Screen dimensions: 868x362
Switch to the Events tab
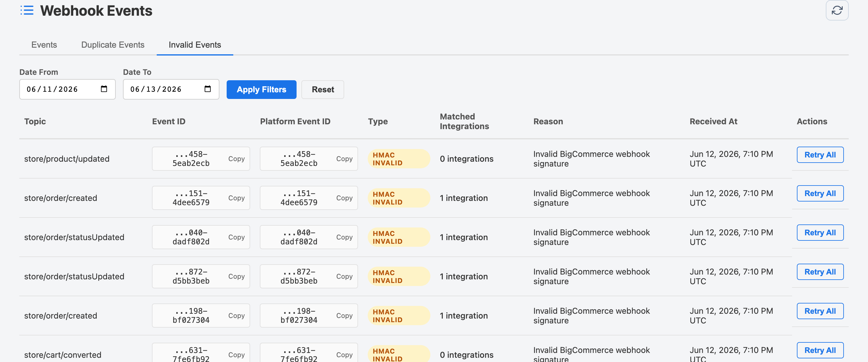click(44, 45)
